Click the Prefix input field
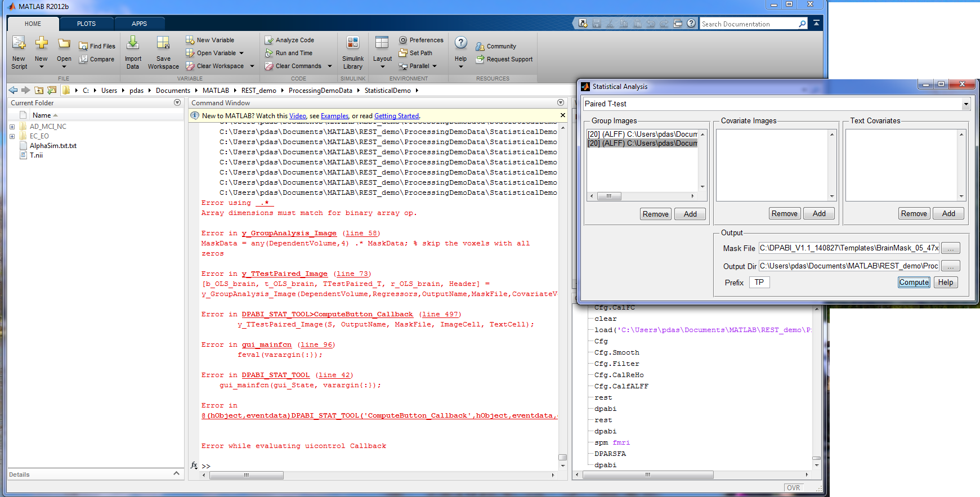 (x=759, y=283)
